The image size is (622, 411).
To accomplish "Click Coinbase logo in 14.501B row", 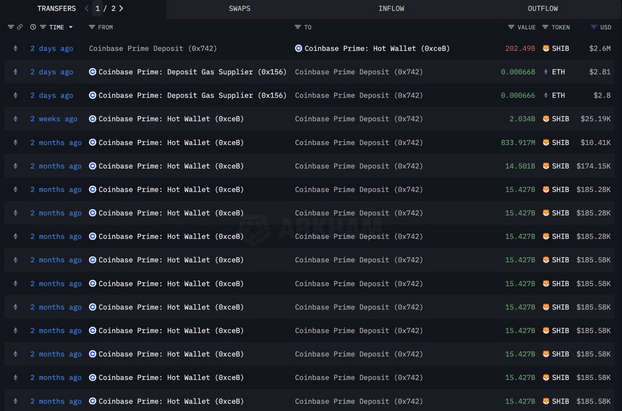I will tap(92, 166).
